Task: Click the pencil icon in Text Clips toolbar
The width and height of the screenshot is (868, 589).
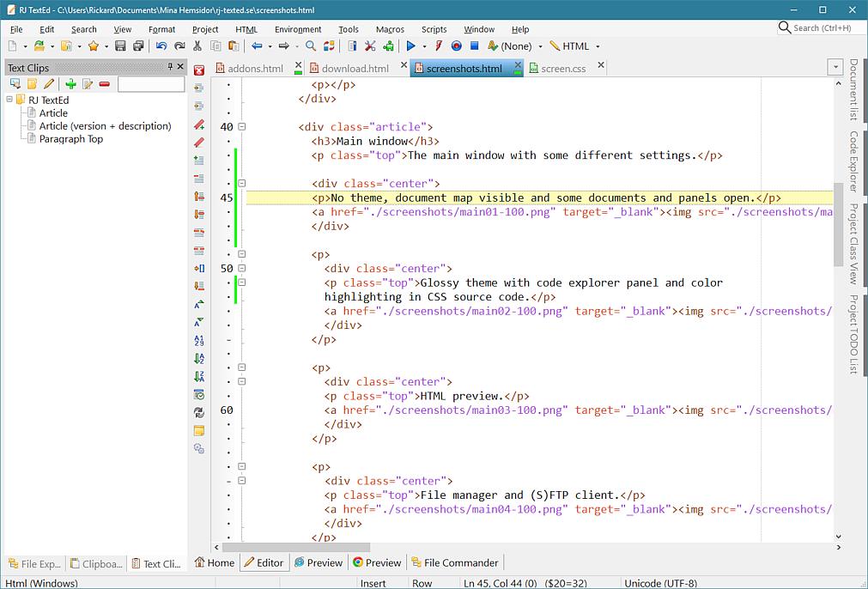Action: pos(49,84)
